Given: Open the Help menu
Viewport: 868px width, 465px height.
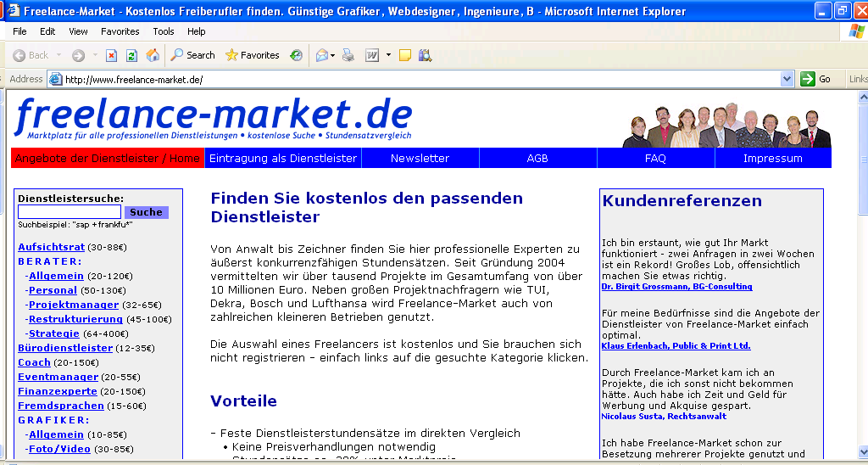Looking at the screenshot, I should (196, 31).
